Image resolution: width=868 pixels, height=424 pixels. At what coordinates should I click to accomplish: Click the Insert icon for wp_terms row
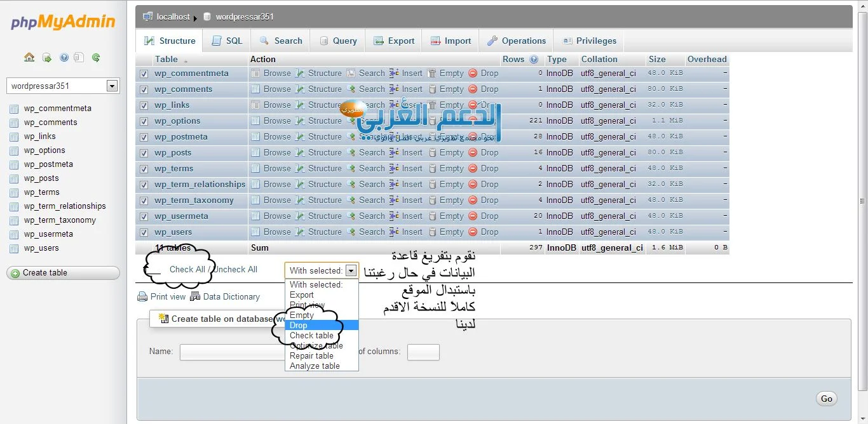coord(394,169)
